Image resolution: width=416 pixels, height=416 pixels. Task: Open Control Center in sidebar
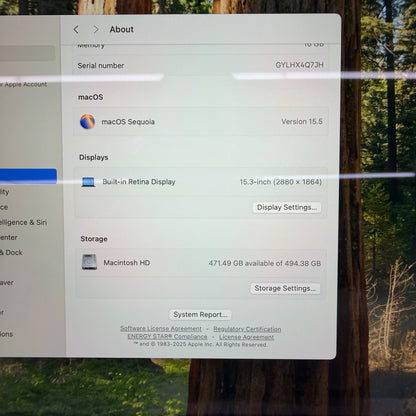[x=9, y=238]
